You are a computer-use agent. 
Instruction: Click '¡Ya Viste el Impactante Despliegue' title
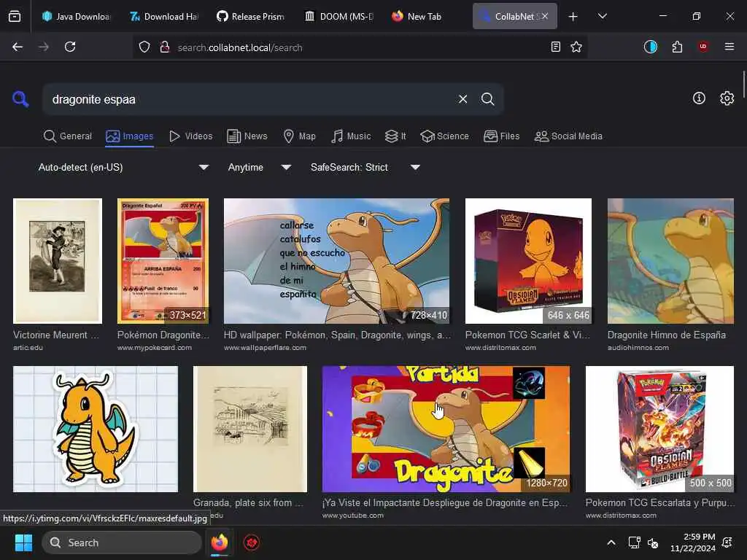coord(445,502)
